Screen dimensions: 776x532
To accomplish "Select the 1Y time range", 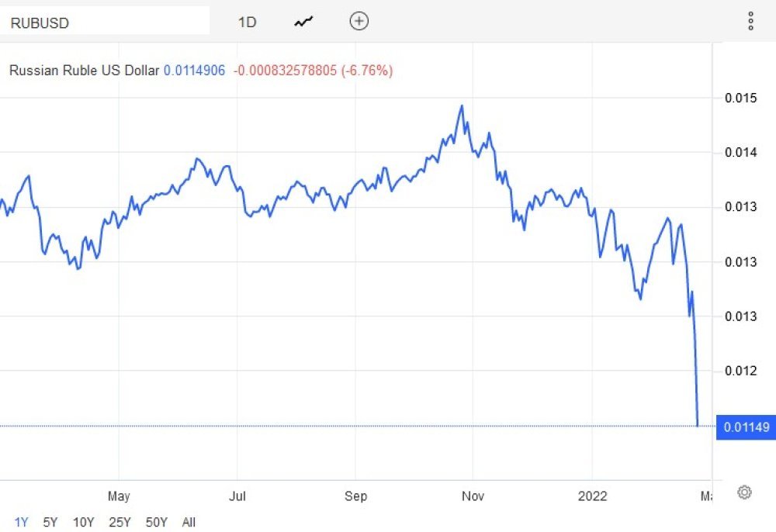I will click(21, 522).
